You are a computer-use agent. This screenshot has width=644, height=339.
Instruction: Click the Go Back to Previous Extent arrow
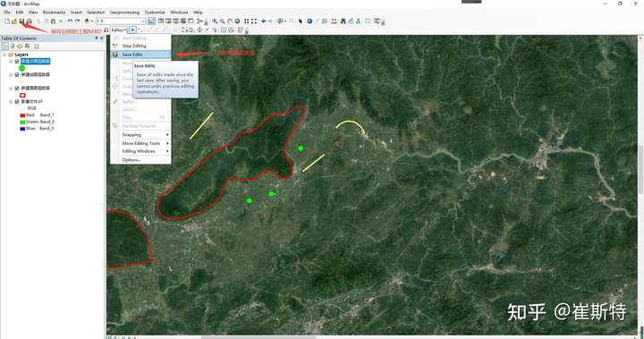(x=263, y=21)
